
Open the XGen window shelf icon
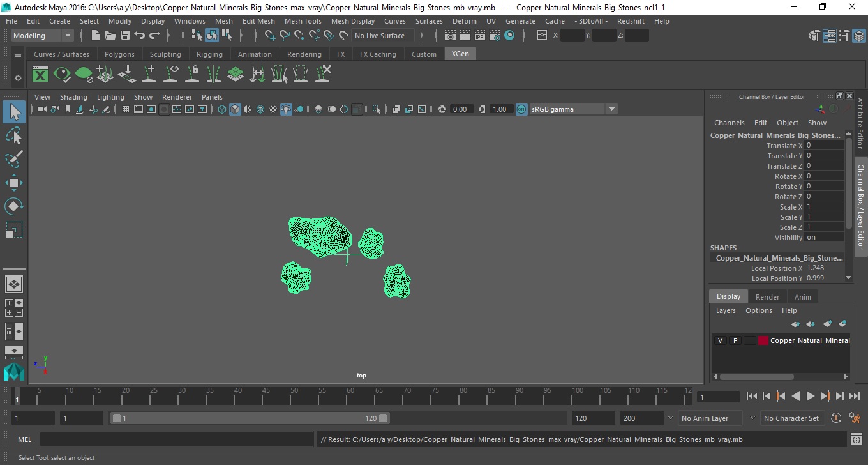pos(40,75)
